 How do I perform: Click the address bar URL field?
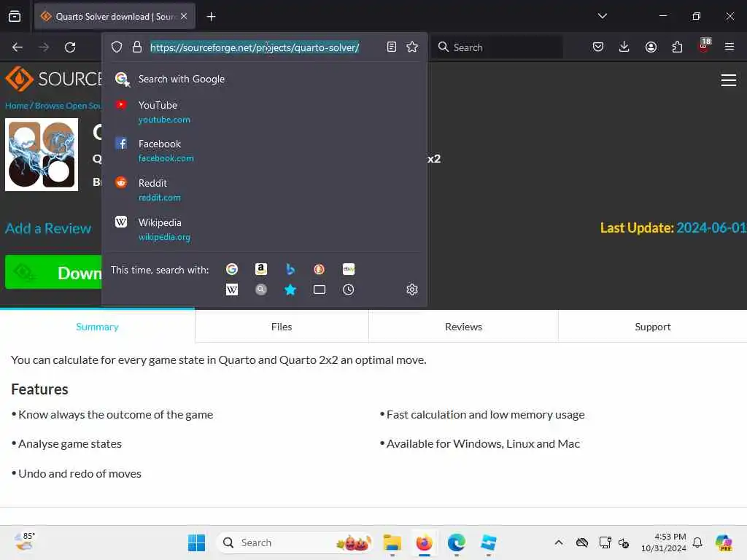[x=264, y=47]
